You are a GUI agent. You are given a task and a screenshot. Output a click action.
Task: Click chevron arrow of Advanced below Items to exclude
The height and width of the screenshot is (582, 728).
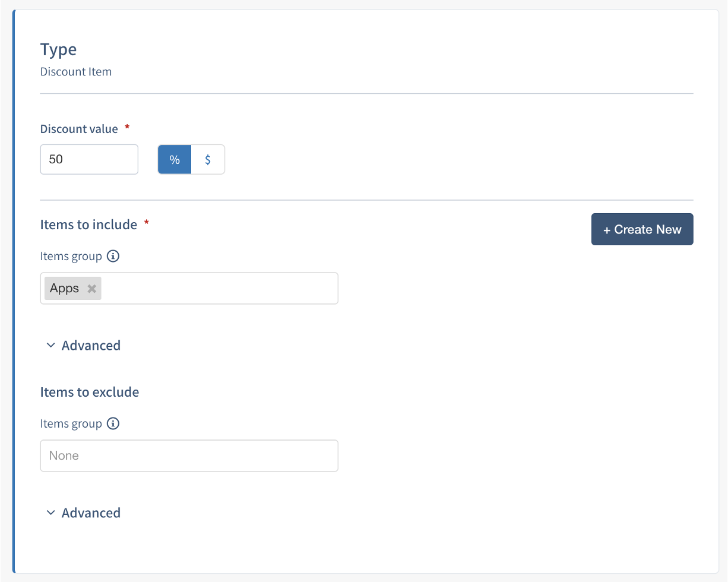[50, 513]
